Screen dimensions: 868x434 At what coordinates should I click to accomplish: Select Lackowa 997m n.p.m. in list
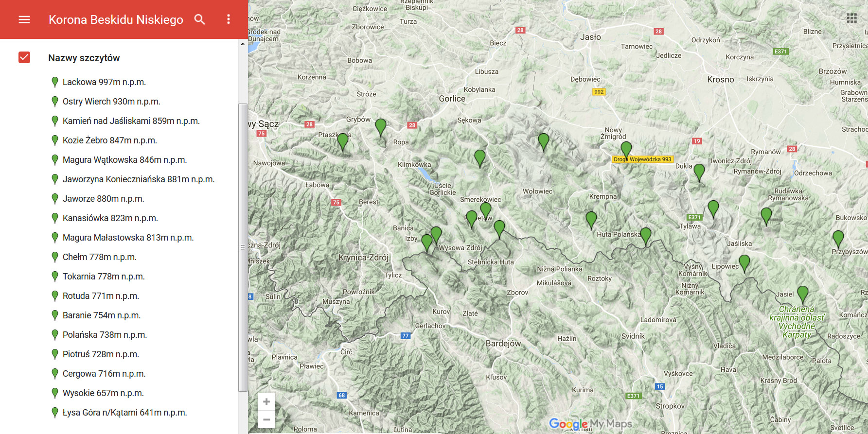tap(104, 82)
